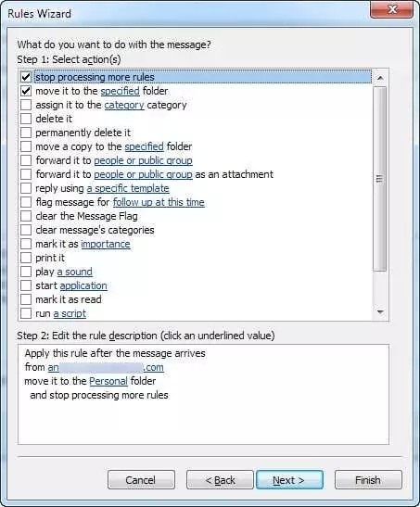This screenshot has height=507, width=420.
Task: Tick the permanently delete it checkbox
Action: tap(26, 133)
